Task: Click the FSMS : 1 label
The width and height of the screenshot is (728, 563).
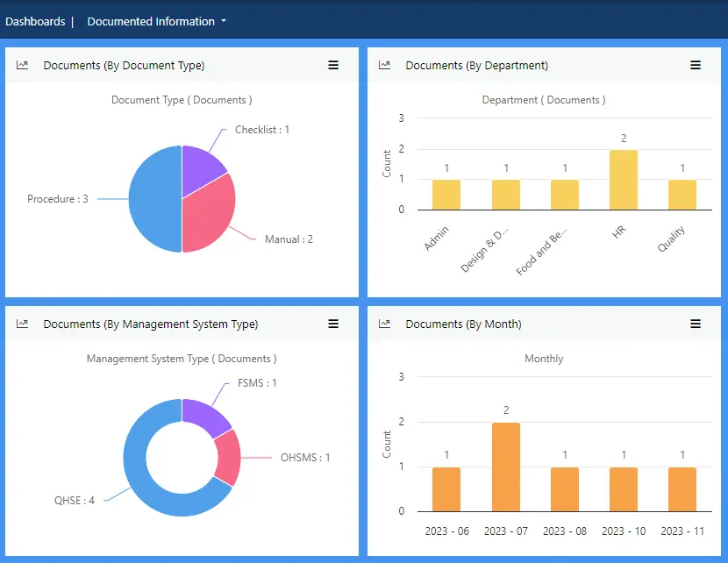Action: click(257, 383)
